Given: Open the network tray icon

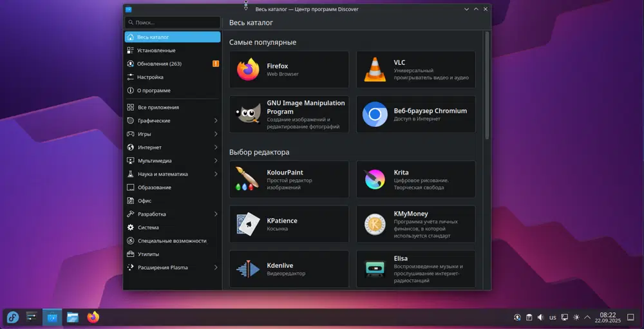Looking at the screenshot, I should tap(565, 317).
